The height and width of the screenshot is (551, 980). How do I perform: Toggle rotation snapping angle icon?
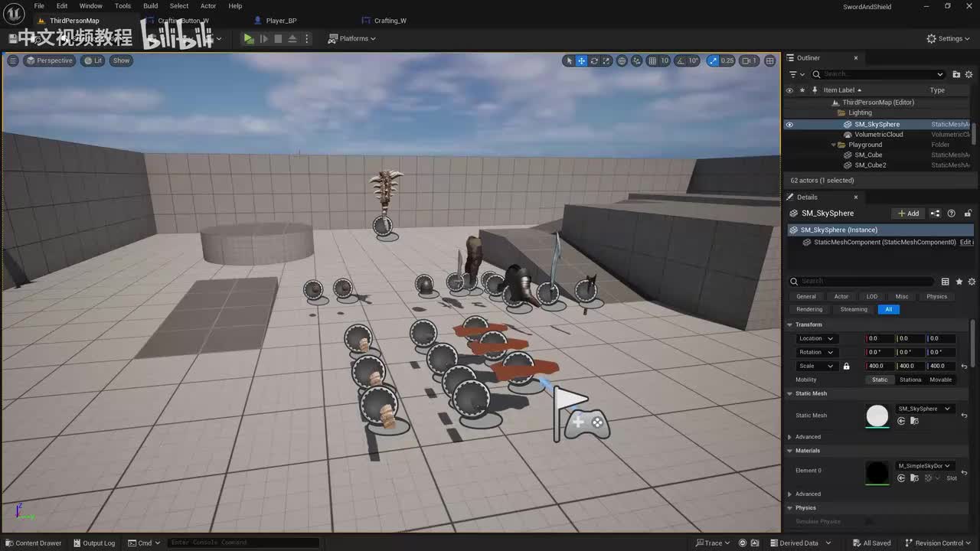tap(680, 60)
